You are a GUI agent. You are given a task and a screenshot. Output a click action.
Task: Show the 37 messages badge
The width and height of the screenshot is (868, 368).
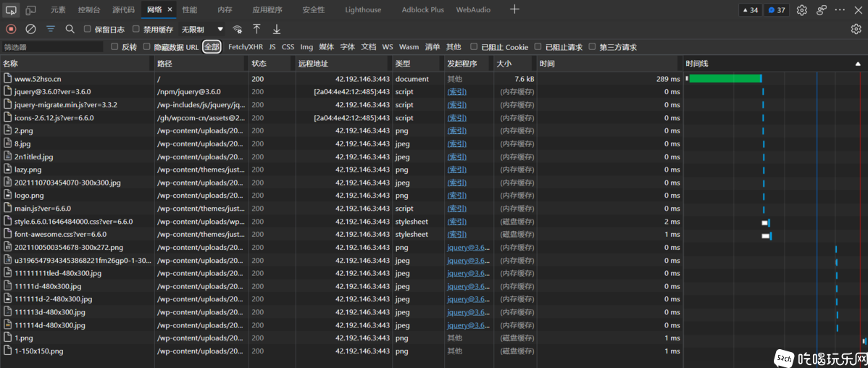tap(776, 10)
